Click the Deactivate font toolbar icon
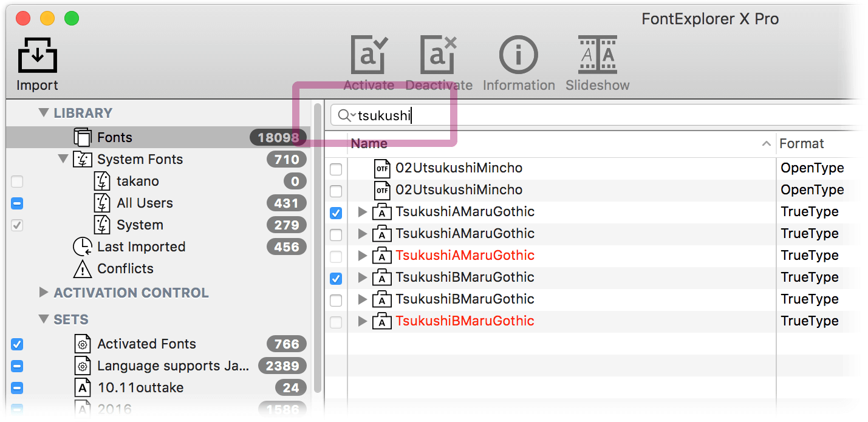868x422 pixels. pos(439,55)
